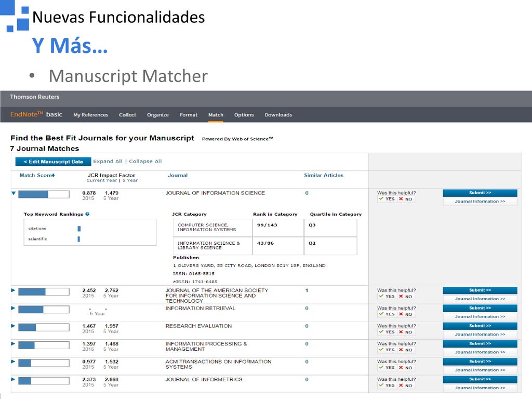
Task: Open Journal Information for Information Retrieval
Action: click(x=480, y=316)
